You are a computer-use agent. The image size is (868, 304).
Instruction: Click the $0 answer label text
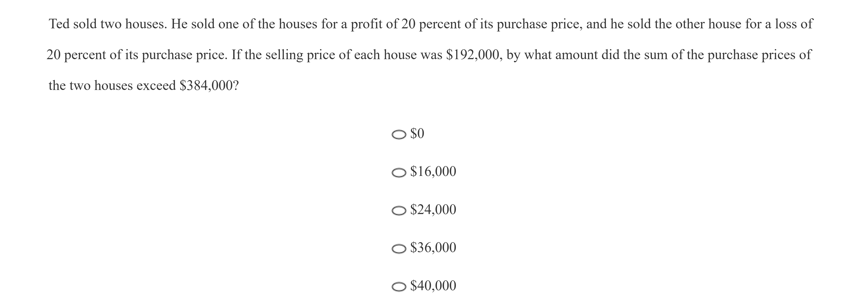(417, 134)
